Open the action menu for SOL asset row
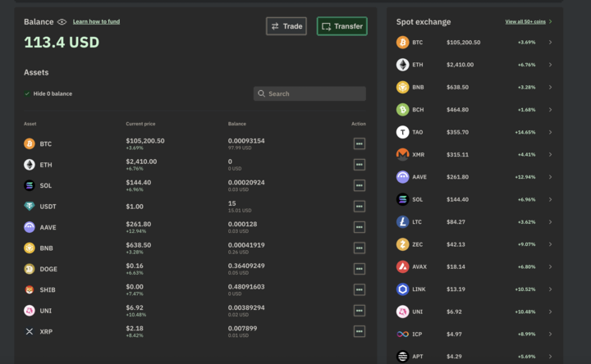 tap(360, 185)
